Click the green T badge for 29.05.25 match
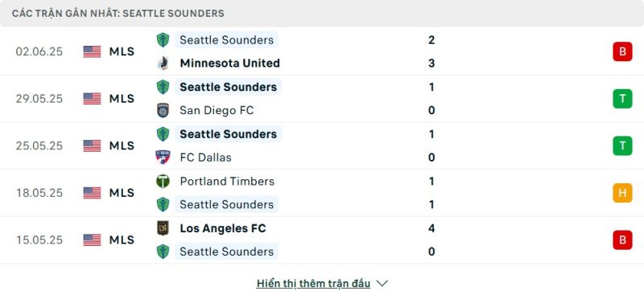This screenshot has width=644, height=291. (622, 99)
